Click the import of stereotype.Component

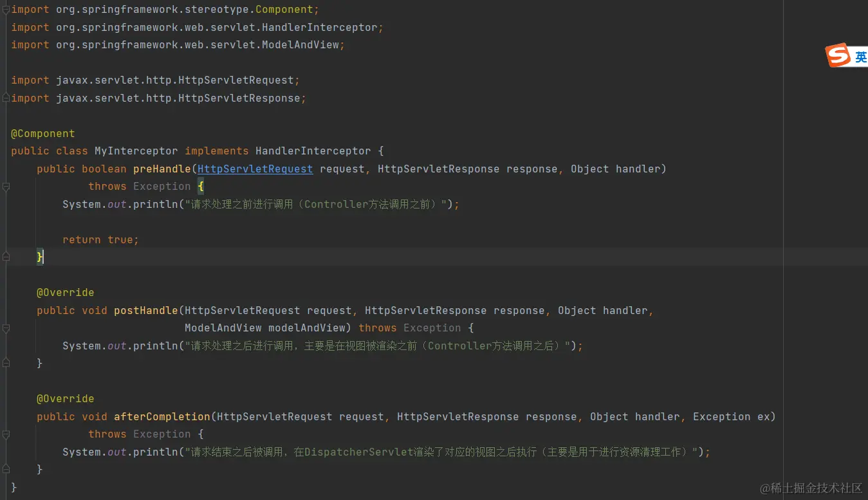pyautogui.click(x=165, y=10)
